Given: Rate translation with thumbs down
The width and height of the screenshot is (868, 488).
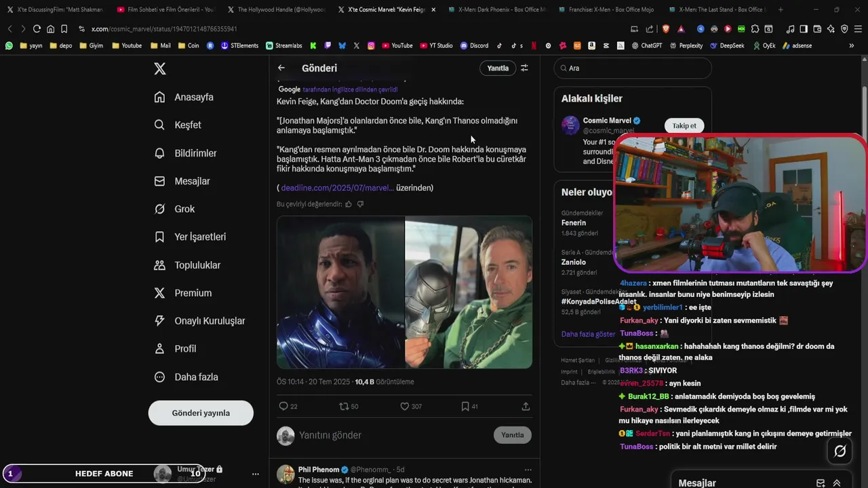Looking at the screenshot, I should click(360, 204).
